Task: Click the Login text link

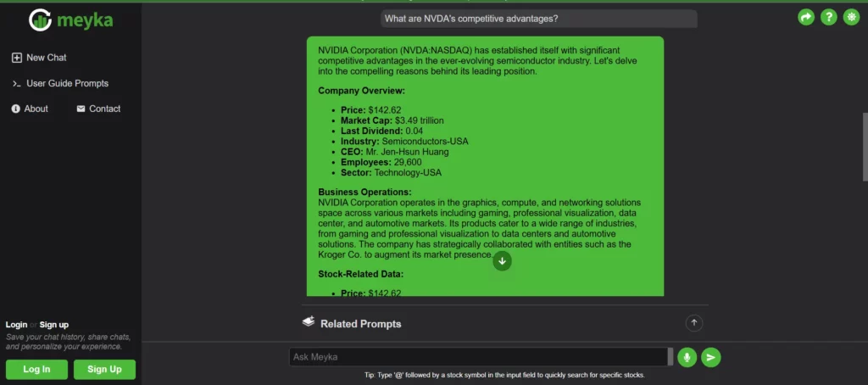Action: point(16,324)
